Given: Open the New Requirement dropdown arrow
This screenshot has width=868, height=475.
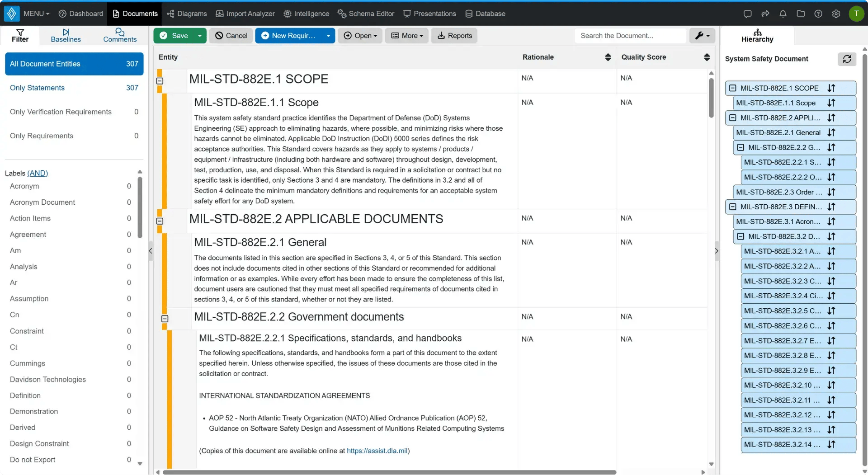Looking at the screenshot, I should (x=328, y=36).
